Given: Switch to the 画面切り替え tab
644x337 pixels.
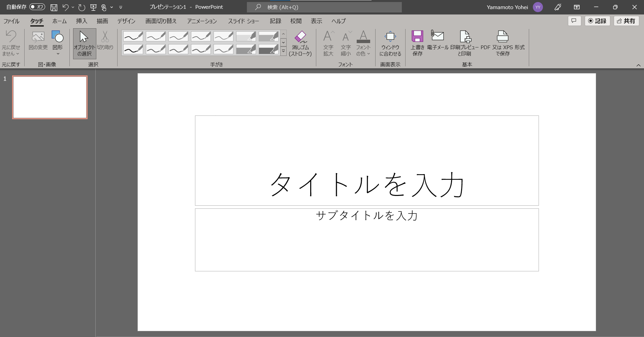Looking at the screenshot, I should coord(161,21).
